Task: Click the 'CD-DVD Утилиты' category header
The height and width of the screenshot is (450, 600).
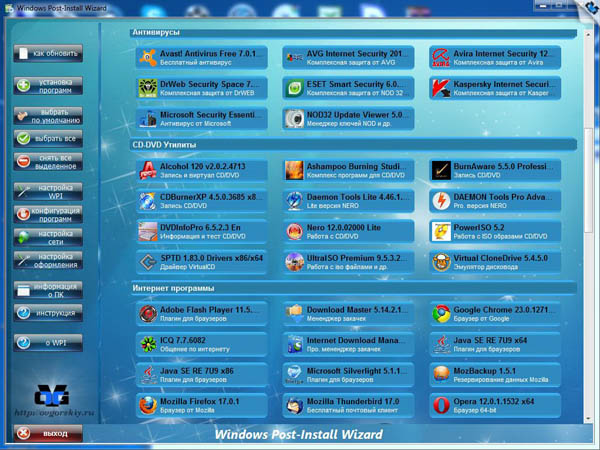Action: click(x=353, y=145)
